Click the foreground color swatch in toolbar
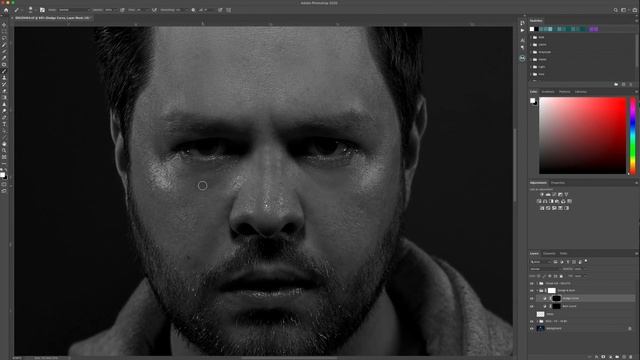The image size is (640, 360). [2, 175]
